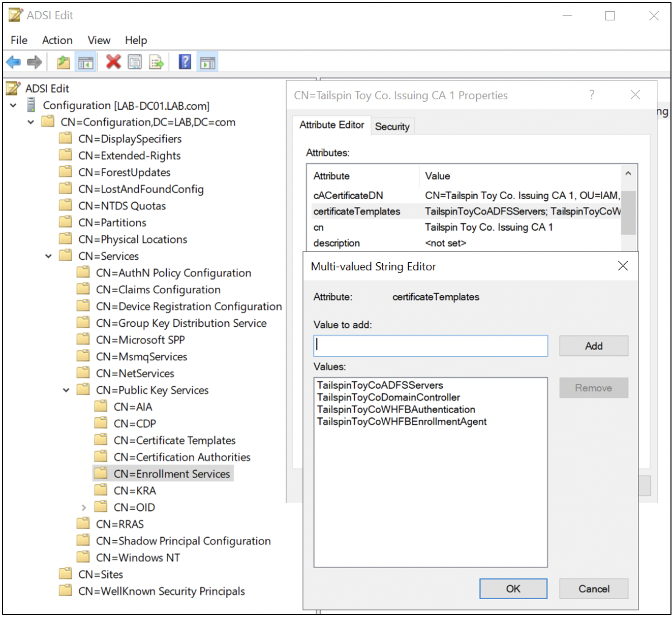Open the File menu

(x=19, y=40)
